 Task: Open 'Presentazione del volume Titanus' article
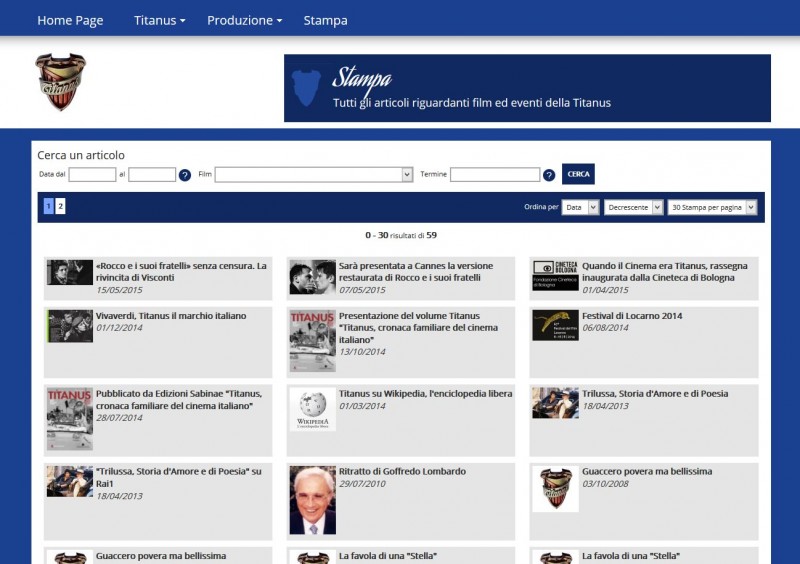tap(418, 328)
